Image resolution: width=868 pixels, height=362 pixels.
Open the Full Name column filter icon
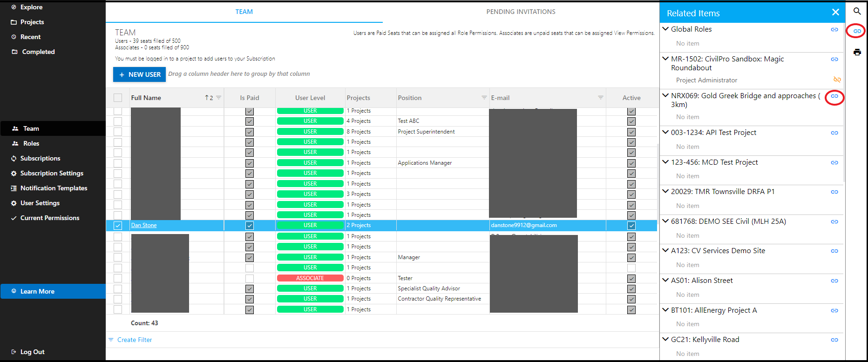tap(218, 98)
